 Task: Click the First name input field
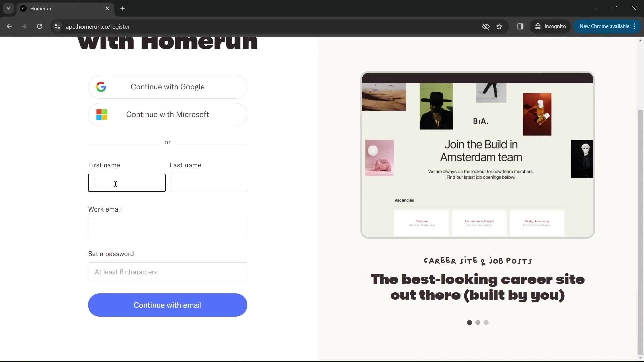point(127,183)
